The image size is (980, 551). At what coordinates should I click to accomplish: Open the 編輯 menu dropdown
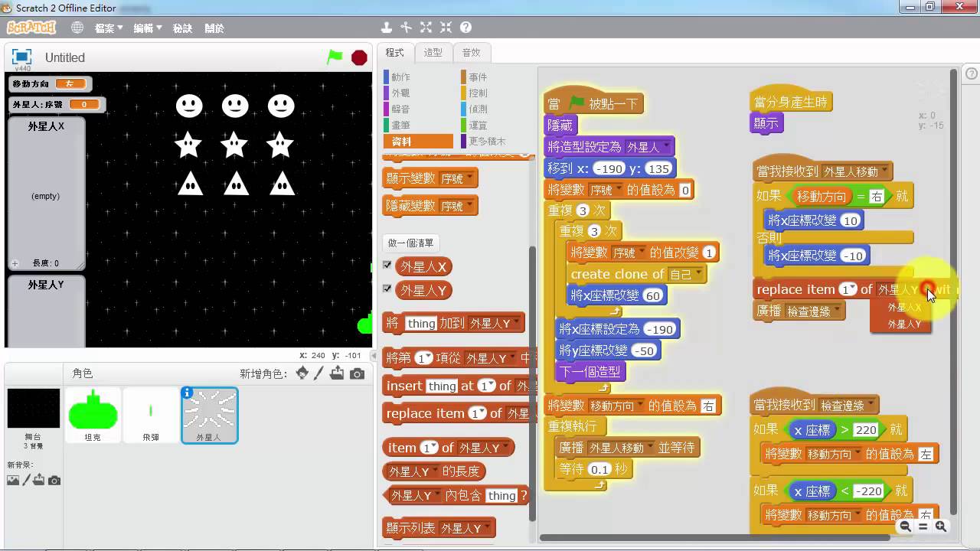pos(147,28)
